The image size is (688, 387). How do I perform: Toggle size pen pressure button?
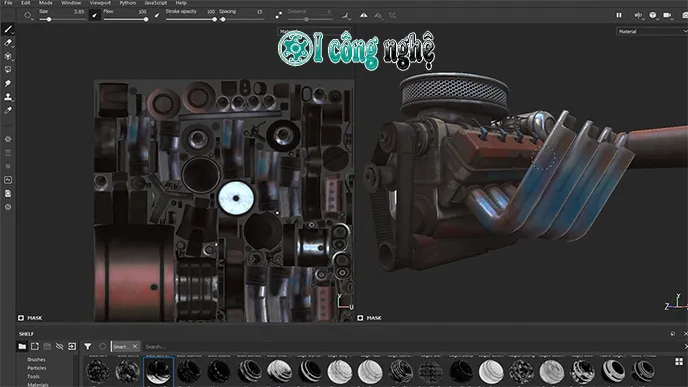tap(94, 15)
